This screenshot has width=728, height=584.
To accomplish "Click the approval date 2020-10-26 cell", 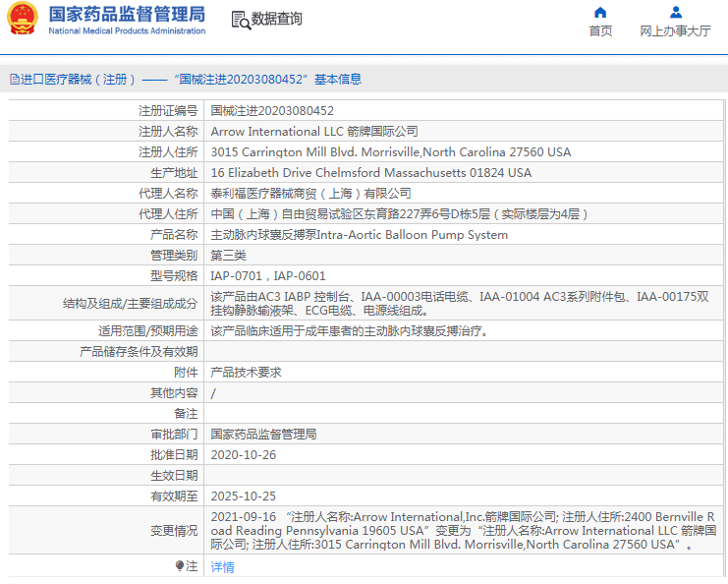I will tap(244, 454).
